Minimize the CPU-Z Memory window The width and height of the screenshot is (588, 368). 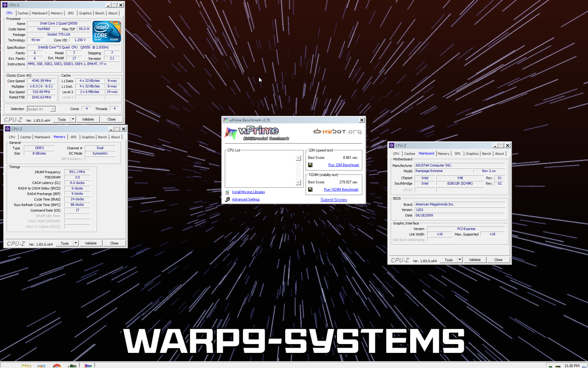111,129
